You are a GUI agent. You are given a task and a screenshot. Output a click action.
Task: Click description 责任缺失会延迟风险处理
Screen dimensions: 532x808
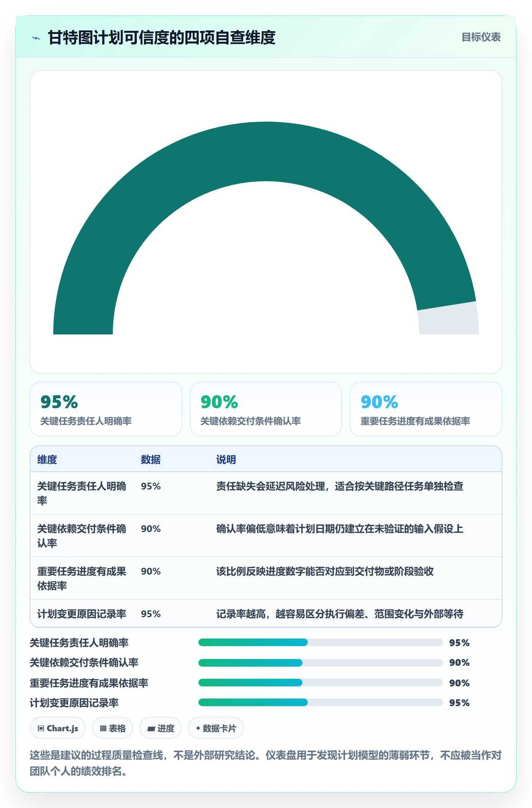tap(340, 486)
